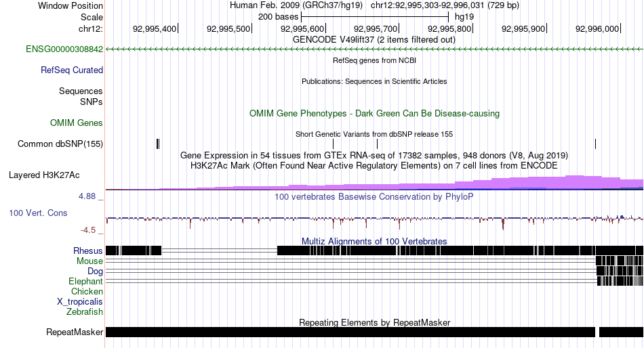
Task: Click the Scale label
Action: (92, 17)
